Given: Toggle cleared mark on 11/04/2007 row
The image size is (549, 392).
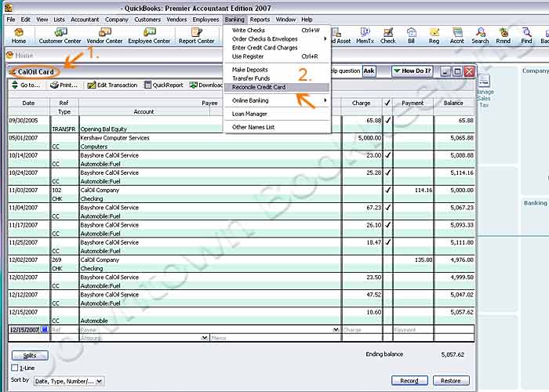Looking at the screenshot, I should click(x=387, y=208).
